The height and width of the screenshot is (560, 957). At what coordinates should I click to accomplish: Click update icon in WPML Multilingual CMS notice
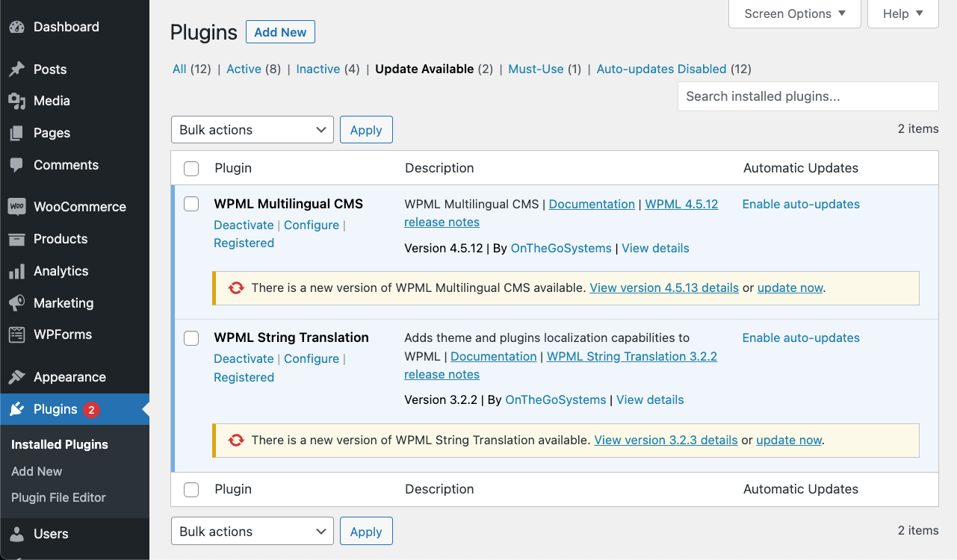236,287
